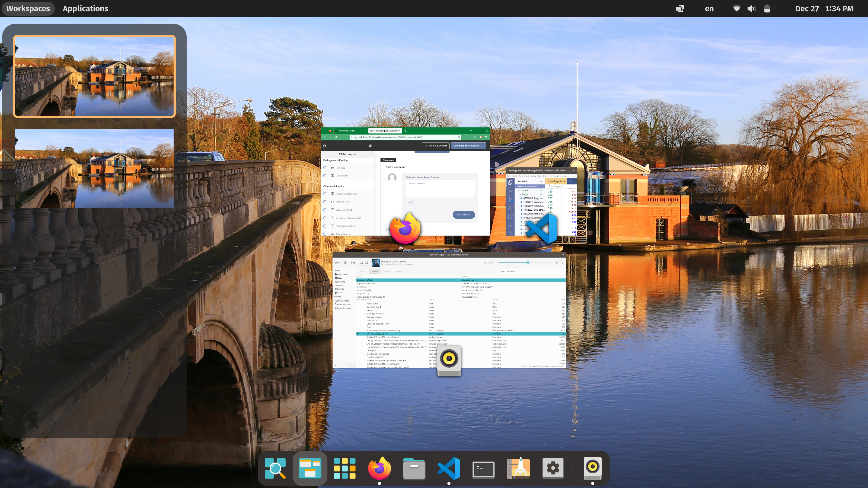Open a new tab in Firefox

[x=405, y=131]
